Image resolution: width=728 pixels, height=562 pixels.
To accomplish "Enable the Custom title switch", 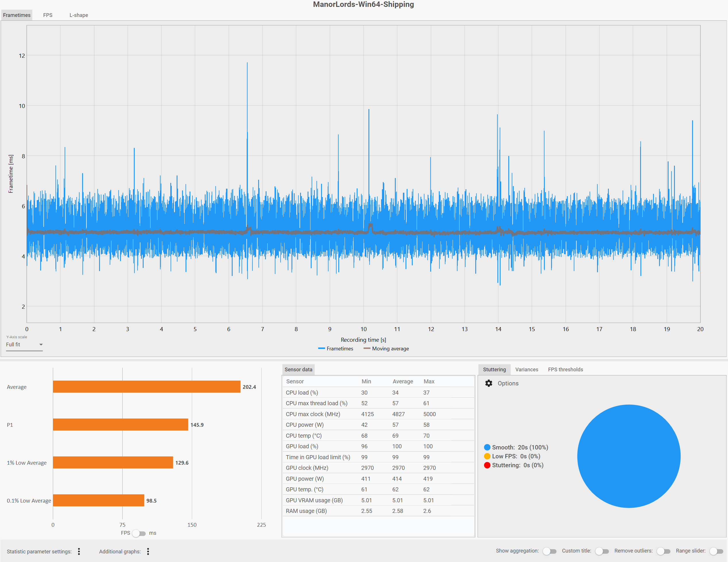I will (x=602, y=551).
